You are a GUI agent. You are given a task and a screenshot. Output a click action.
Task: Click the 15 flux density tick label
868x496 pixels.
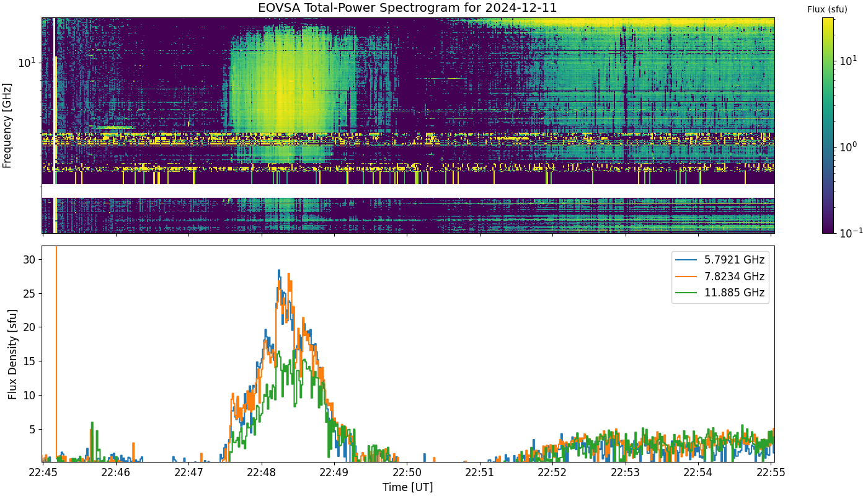[x=30, y=361]
